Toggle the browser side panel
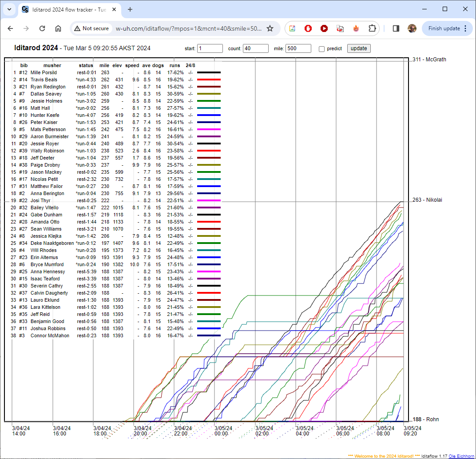 [x=396, y=28]
